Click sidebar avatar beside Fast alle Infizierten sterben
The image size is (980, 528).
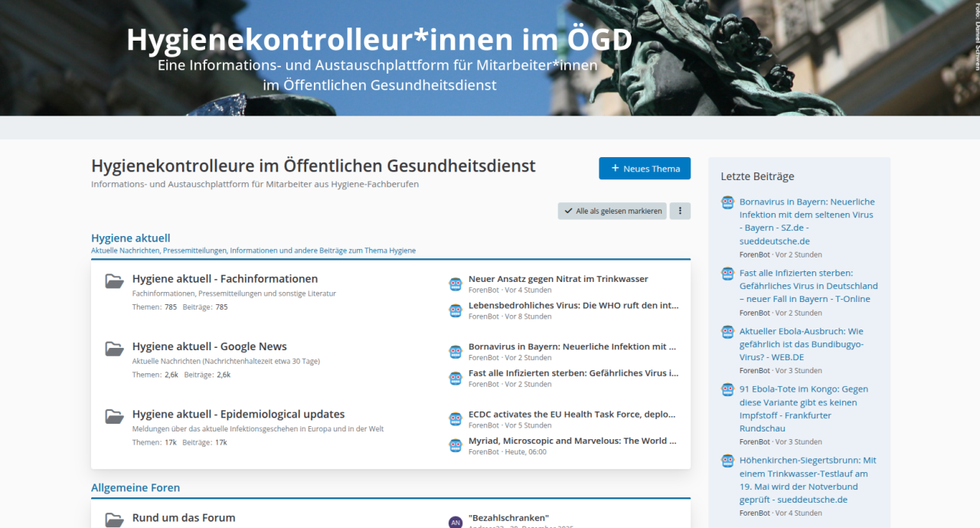click(x=727, y=274)
